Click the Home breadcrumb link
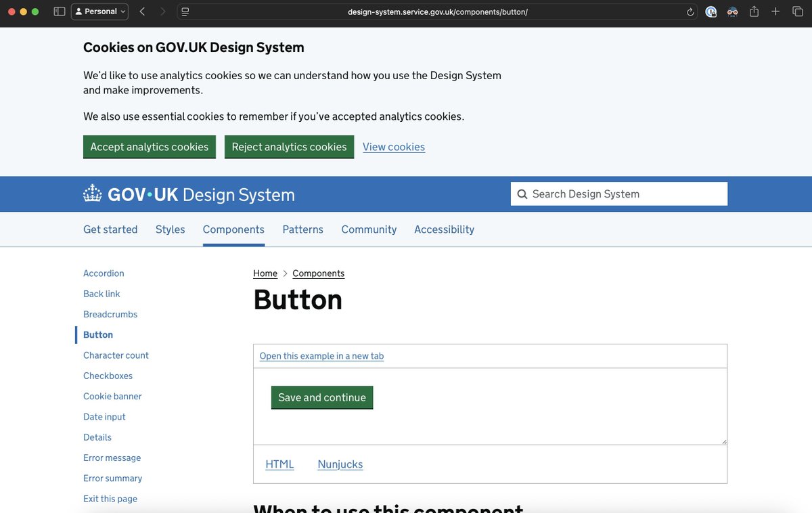 (x=265, y=273)
